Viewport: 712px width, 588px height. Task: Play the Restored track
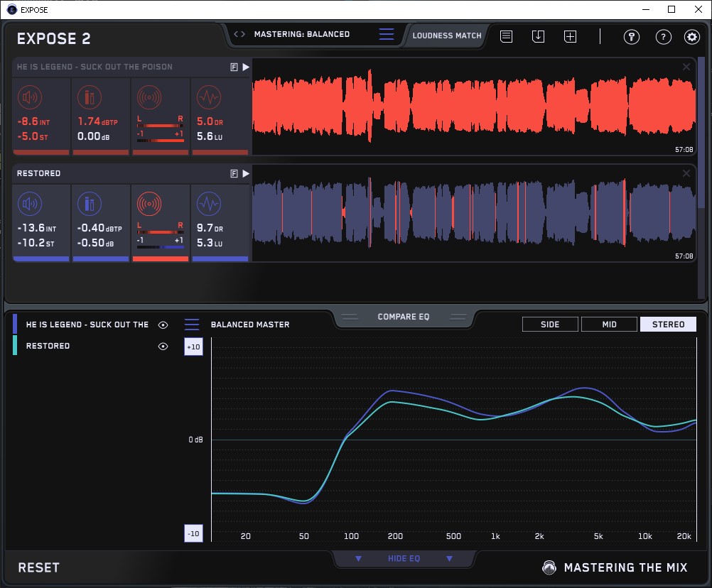pyautogui.click(x=246, y=173)
